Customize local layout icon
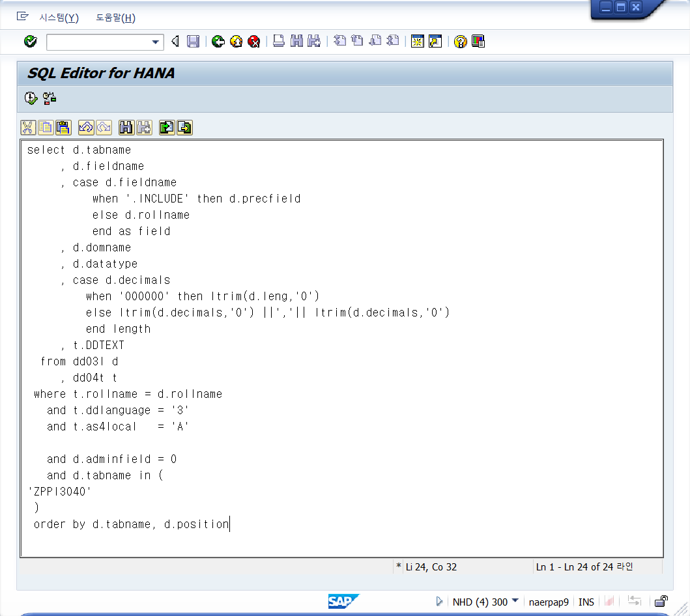The image size is (690, 616). [x=478, y=41]
